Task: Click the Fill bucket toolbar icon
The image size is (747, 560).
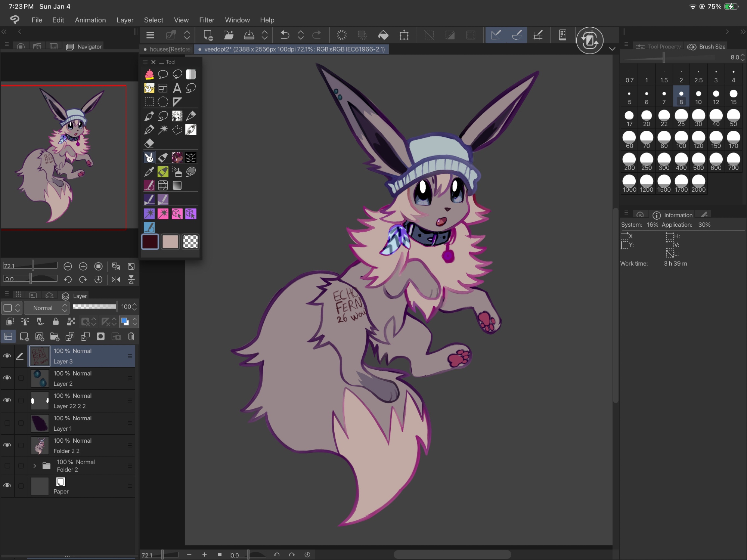Action: click(x=383, y=35)
